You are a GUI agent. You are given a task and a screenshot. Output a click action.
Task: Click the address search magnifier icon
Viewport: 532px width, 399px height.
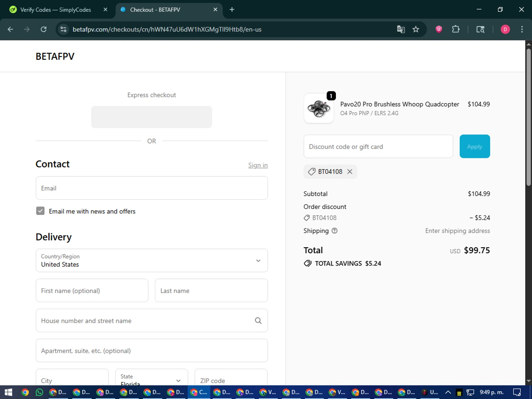258,321
